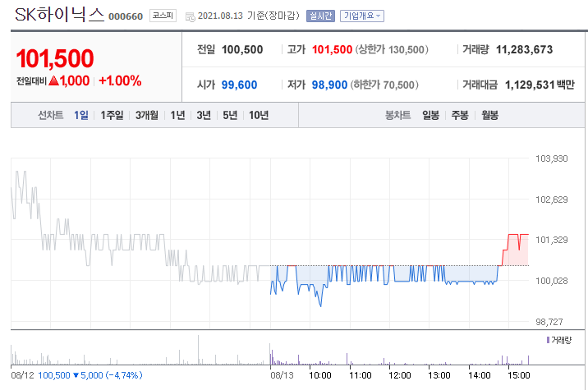
Task: Click the calendar icon beside the 2021.08.13 date
Action: [x=191, y=17]
